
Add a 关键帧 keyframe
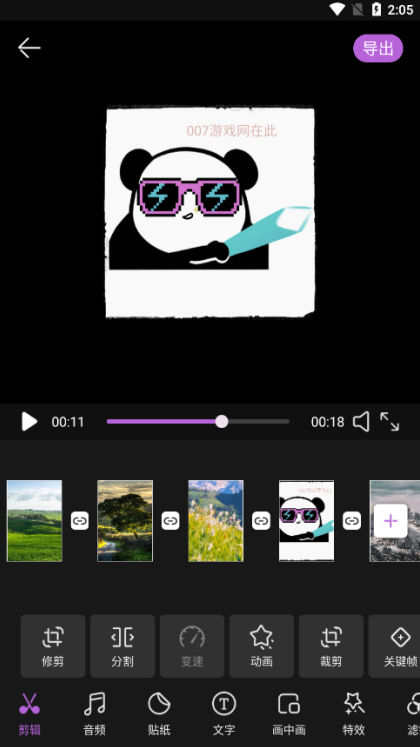[x=394, y=646]
